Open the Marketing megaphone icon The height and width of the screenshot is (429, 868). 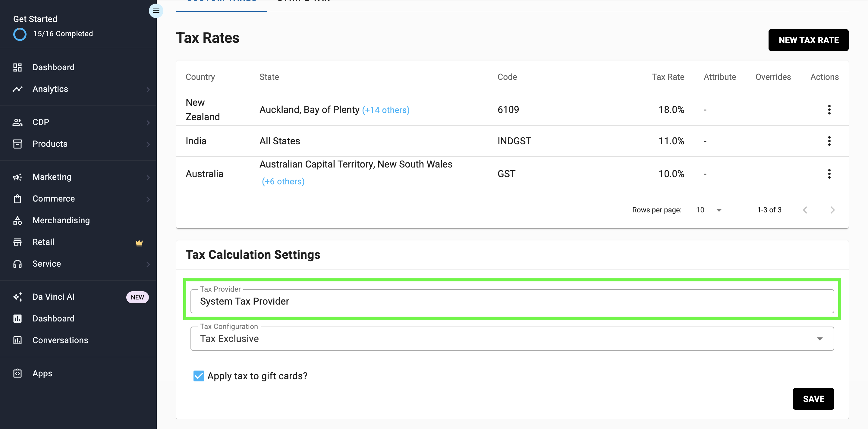[17, 177]
